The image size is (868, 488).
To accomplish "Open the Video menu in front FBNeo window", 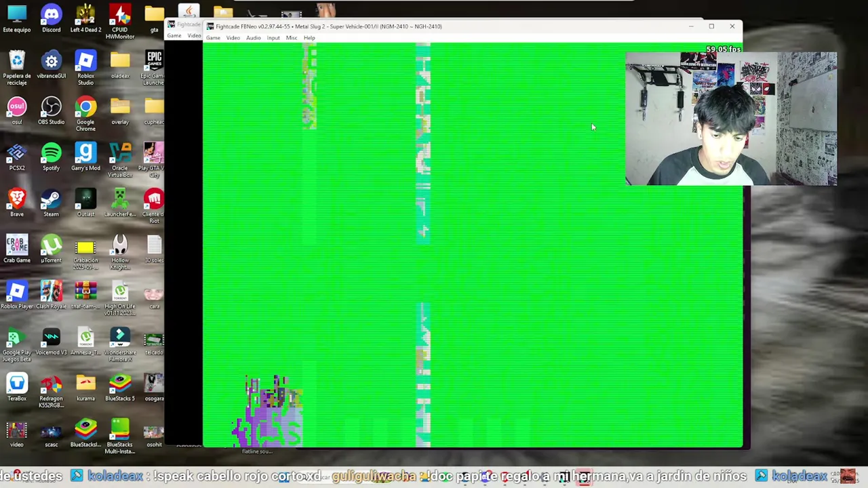I will (233, 38).
